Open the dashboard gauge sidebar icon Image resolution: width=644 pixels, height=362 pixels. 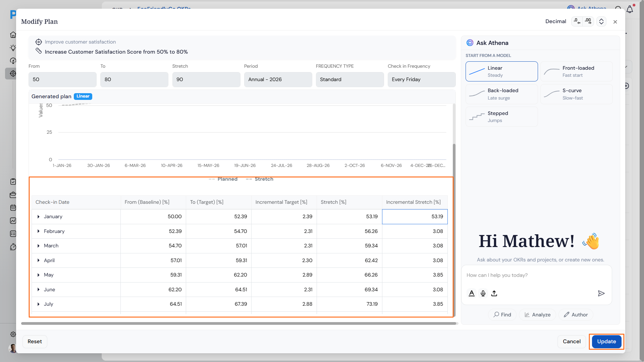[13, 61]
